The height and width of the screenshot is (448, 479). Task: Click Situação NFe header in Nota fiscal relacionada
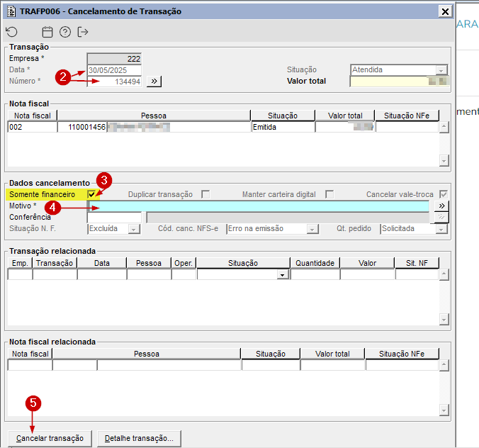click(402, 354)
